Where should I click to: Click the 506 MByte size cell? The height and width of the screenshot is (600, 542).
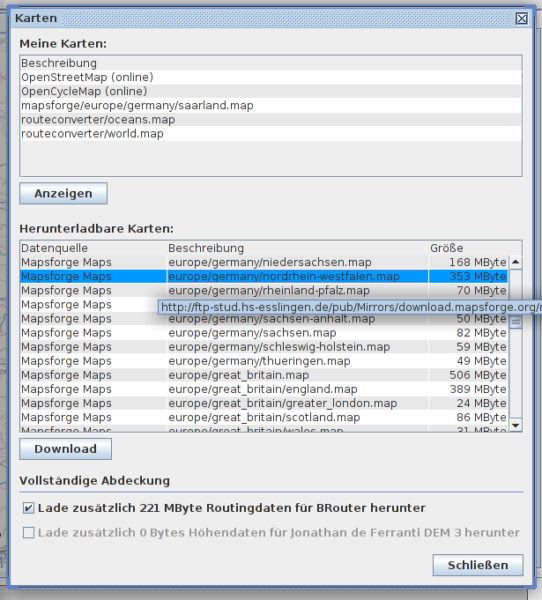point(469,375)
